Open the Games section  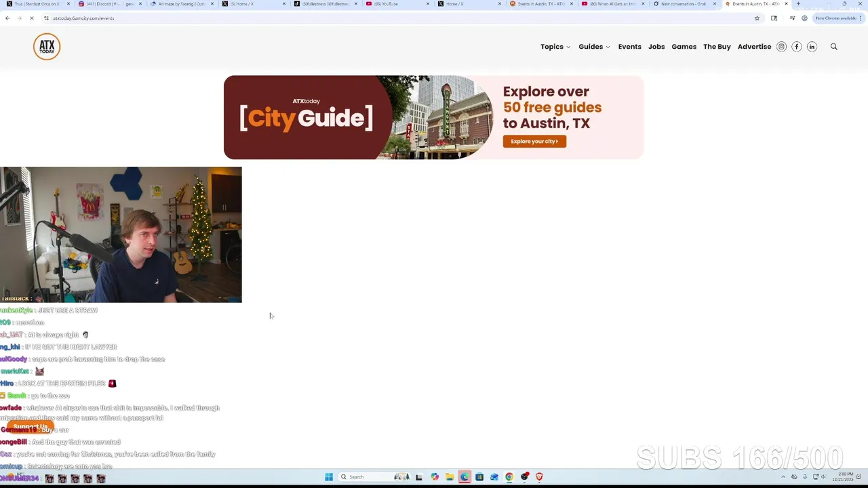coord(684,47)
